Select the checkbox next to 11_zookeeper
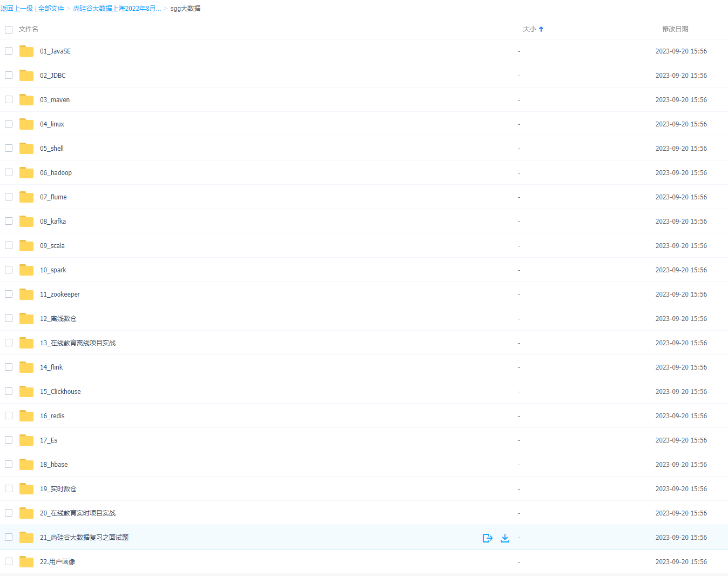 coord(9,294)
